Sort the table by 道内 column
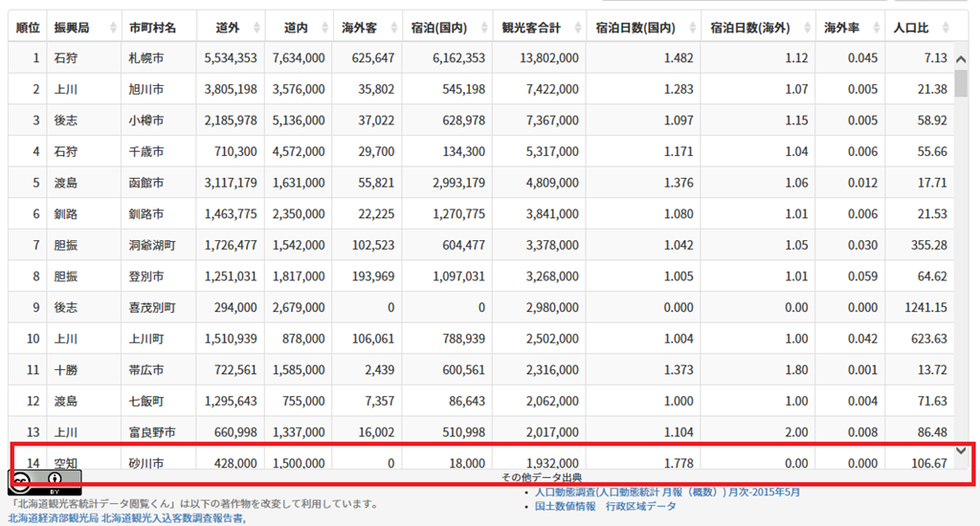 pos(298,28)
